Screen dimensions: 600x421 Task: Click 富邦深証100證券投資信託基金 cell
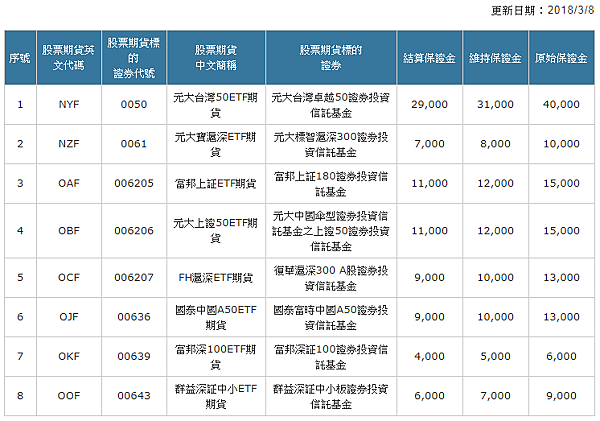331,357
